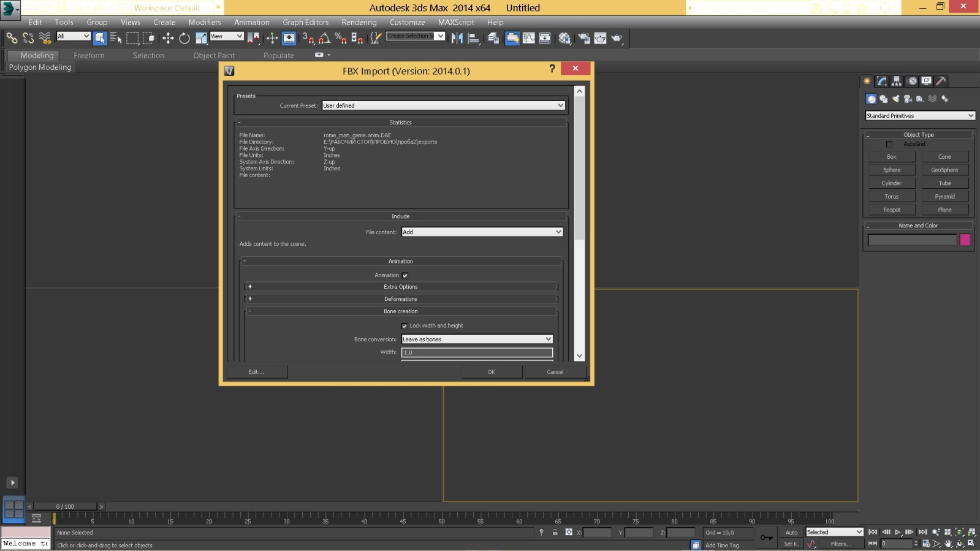Open the Rendering menu
The image size is (980, 551).
tap(359, 22)
